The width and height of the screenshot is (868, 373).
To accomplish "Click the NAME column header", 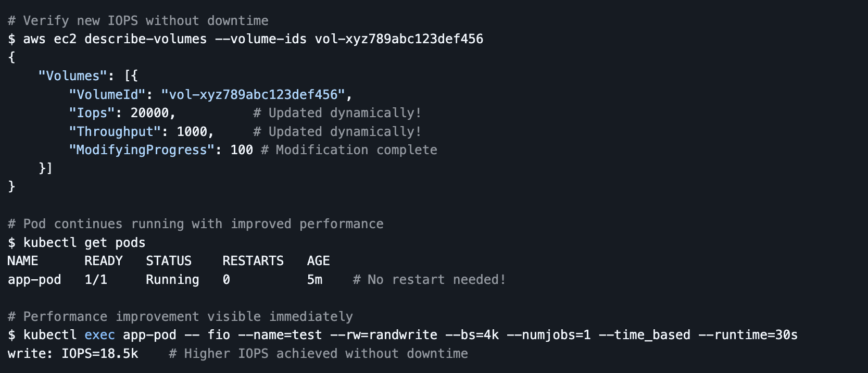I will tap(23, 261).
